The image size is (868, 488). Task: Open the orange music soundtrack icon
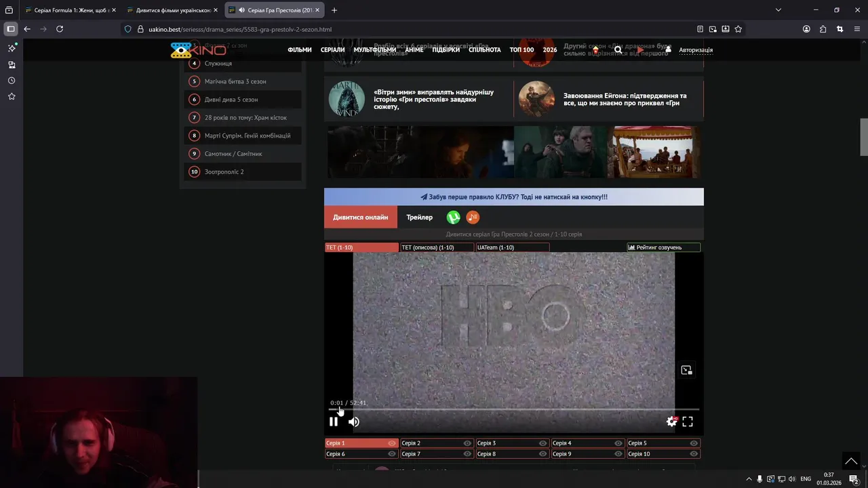[473, 218]
